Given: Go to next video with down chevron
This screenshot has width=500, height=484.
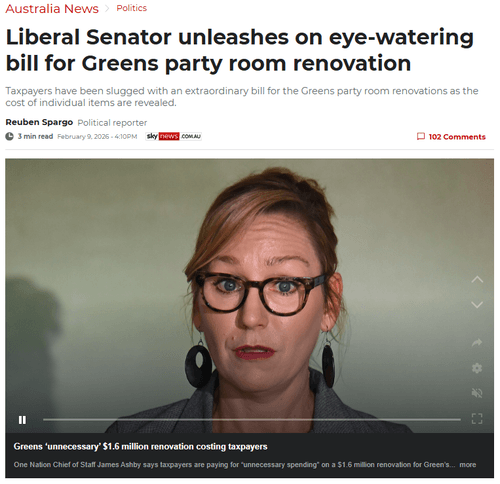Looking at the screenshot, I should tap(477, 305).
